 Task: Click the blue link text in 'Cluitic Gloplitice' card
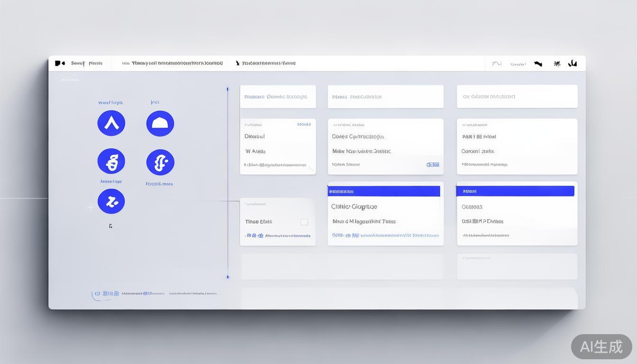[x=385, y=235]
